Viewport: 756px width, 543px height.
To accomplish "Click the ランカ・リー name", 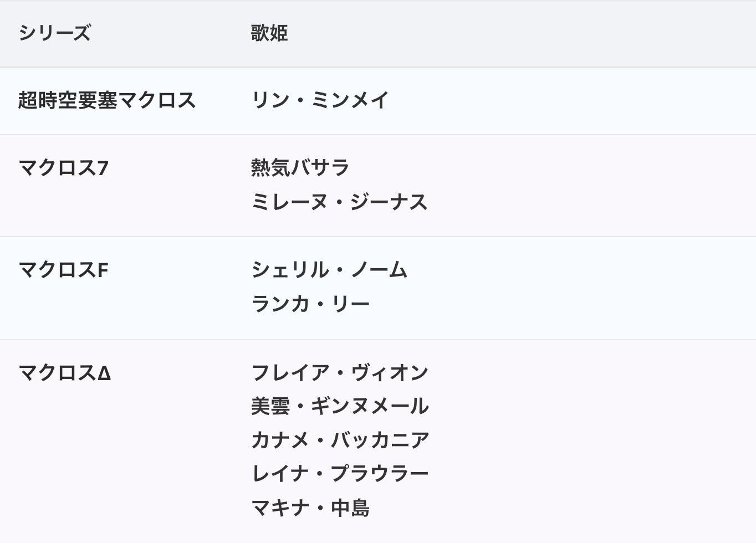I will point(310,304).
